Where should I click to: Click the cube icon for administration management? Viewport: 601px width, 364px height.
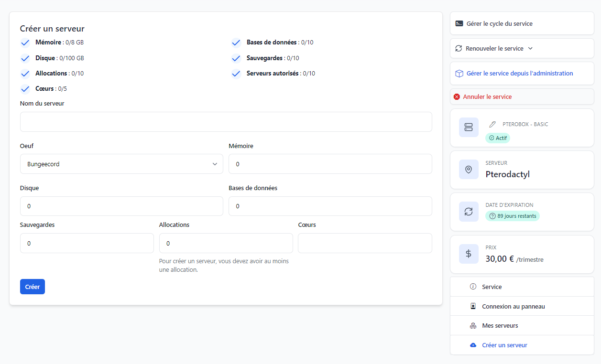(459, 74)
